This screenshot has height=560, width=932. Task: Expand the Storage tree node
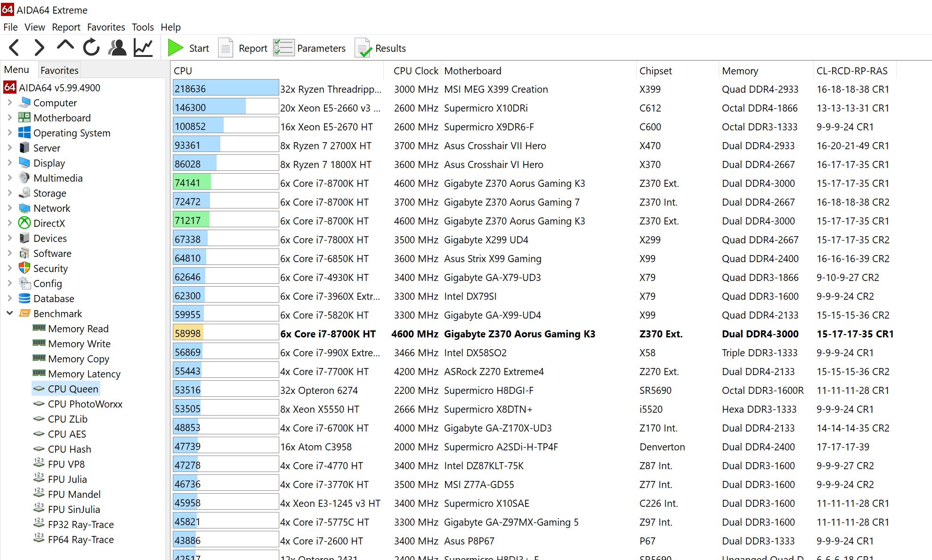(x=9, y=192)
